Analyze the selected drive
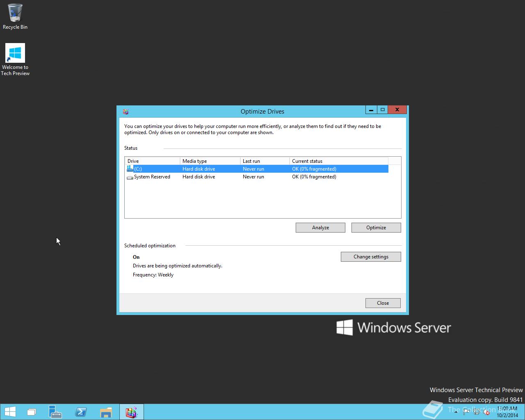Screen dimensions: 525x420 [x=320, y=228]
